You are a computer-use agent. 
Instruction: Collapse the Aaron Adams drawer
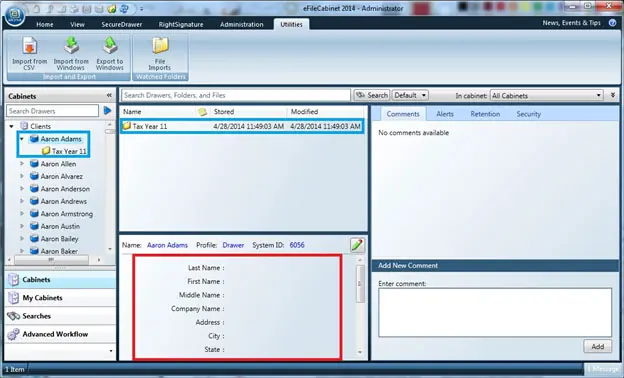22,139
